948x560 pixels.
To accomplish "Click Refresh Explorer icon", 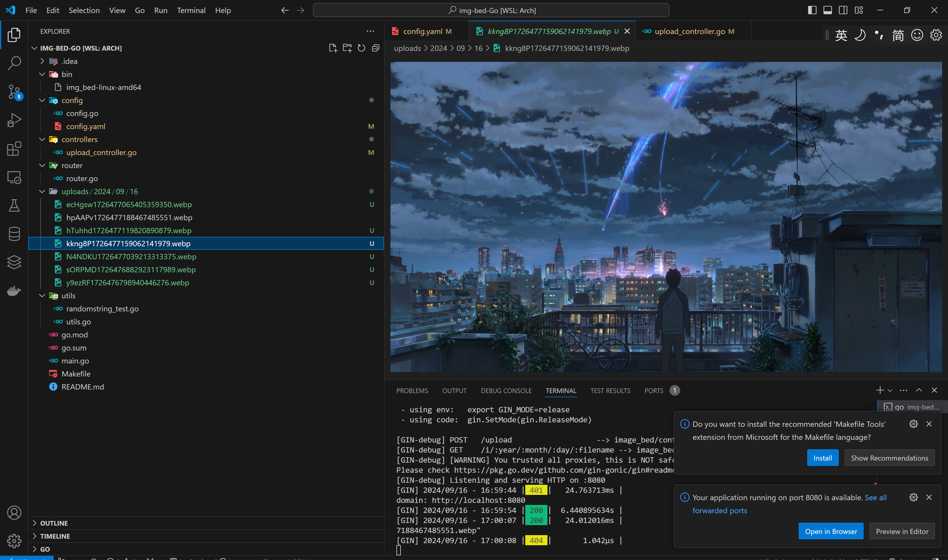I will pyautogui.click(x=361, y=48).
